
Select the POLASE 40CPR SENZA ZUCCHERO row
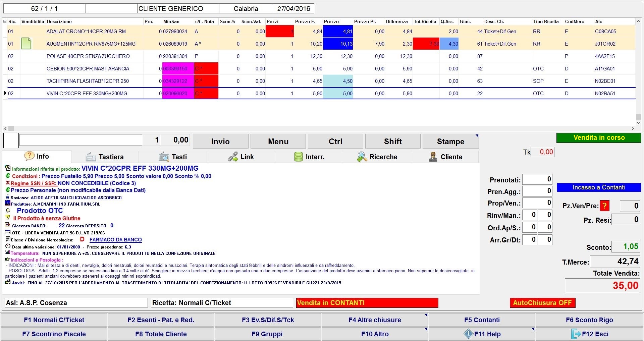(x=88, y=56)
